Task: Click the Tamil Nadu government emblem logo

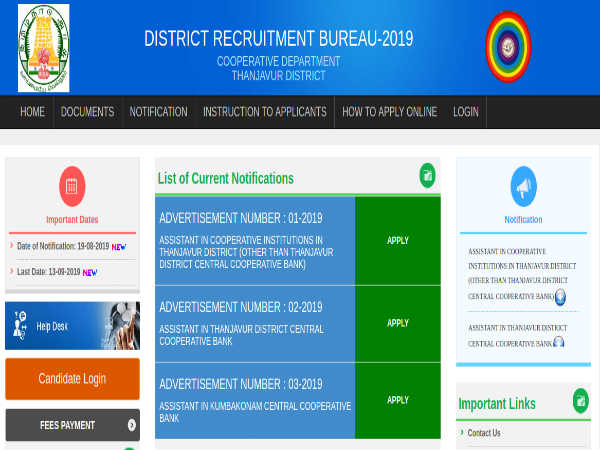Action: tap(43, 48)
